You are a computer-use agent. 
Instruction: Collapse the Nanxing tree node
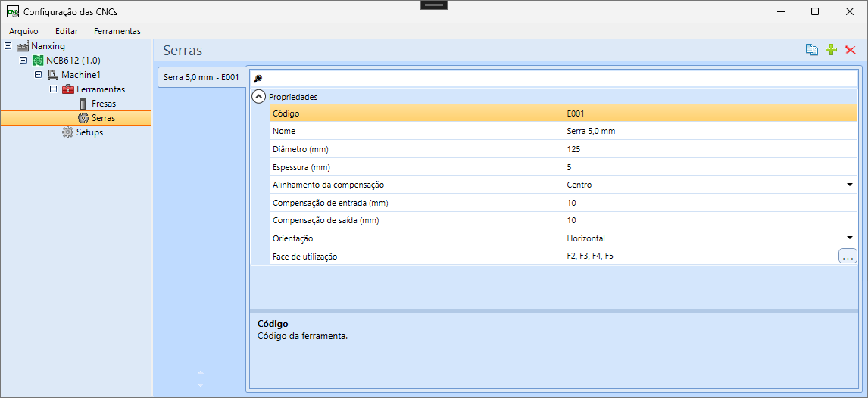click(x=8, y=46)
